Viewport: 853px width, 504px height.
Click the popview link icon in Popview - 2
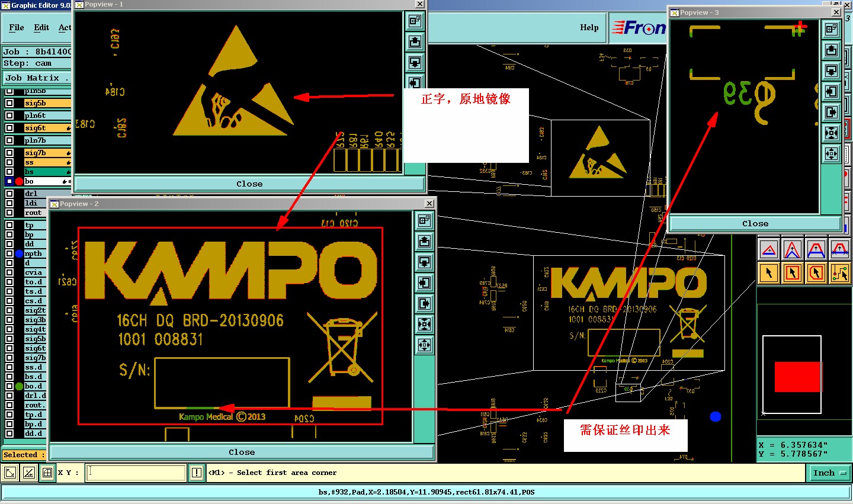point(424,221)
